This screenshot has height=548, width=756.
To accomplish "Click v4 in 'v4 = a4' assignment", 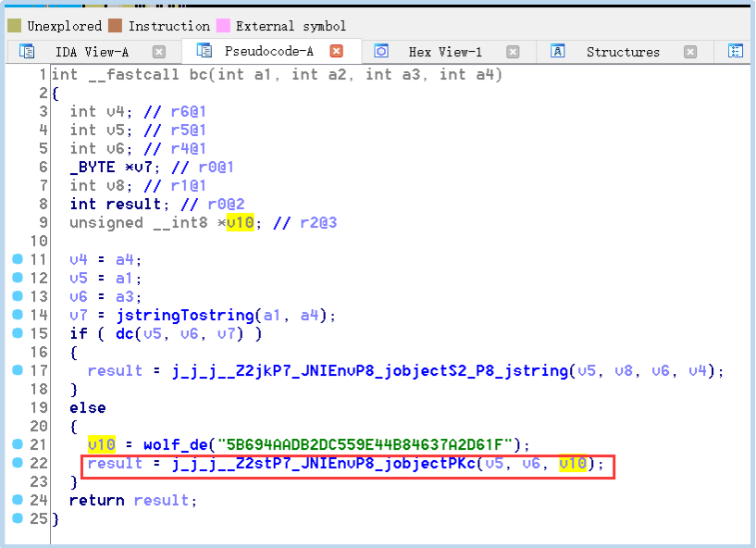I will coord(79,260).
